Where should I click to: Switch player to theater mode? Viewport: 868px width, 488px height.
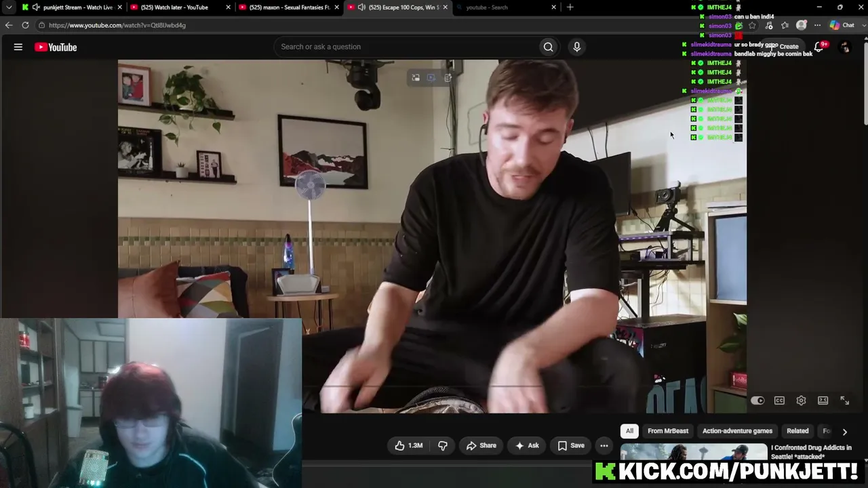(x=823, y=401)
